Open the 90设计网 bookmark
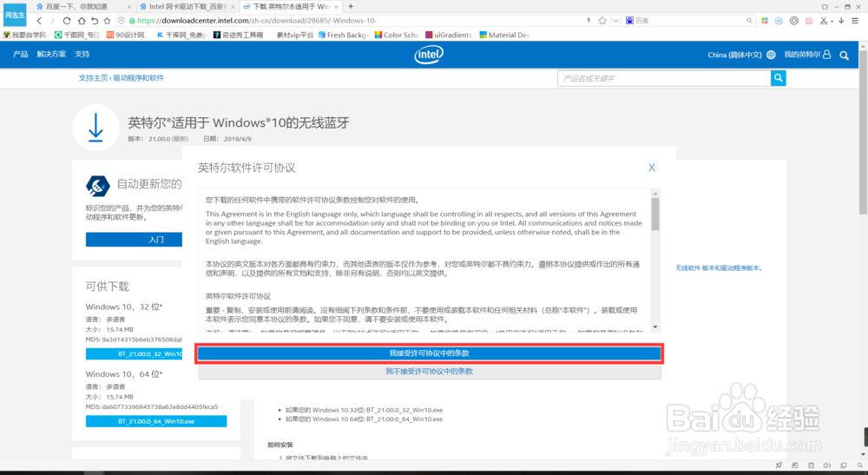This screenshot has width=868, height=475. click(x=127, y=35)
